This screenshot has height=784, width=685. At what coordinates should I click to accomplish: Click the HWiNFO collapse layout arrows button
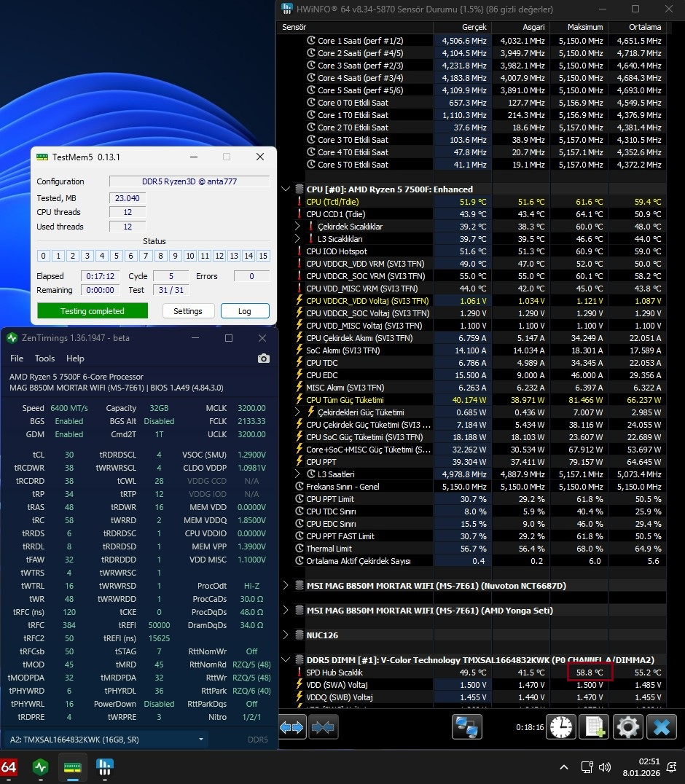323,727
